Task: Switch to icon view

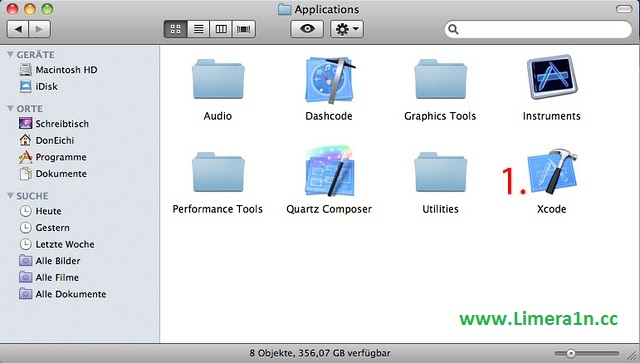Action: click(x=176, y=29)
